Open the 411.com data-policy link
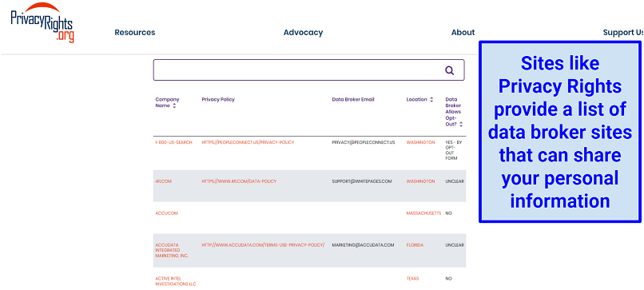The image size is (644, 290). [x=239, y=181]
